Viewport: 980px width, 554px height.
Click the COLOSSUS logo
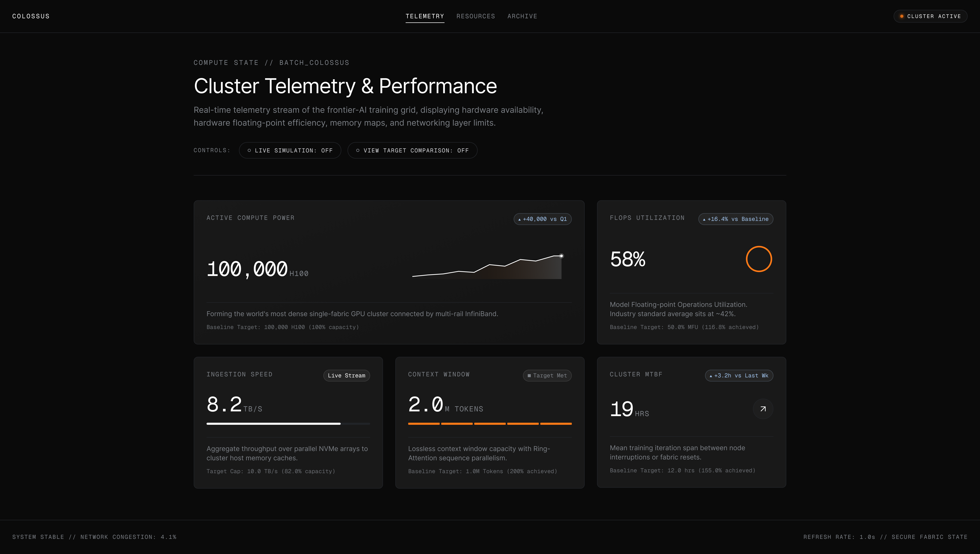pos(31,16)
